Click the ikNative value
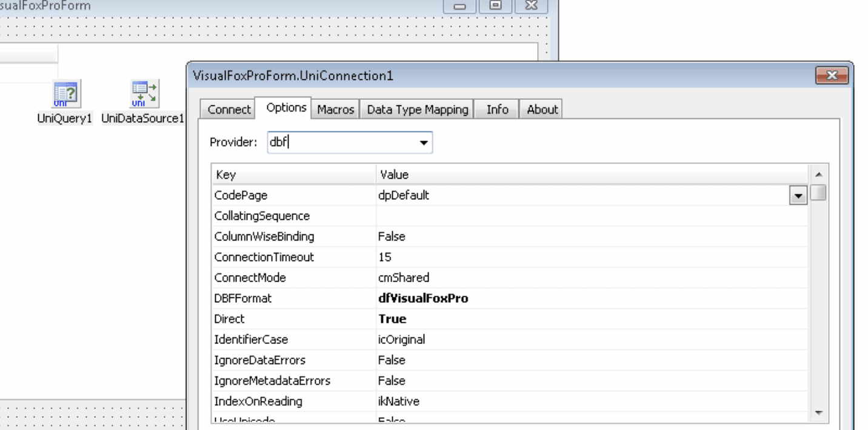868x430 pixels. [x=592, y=402]
